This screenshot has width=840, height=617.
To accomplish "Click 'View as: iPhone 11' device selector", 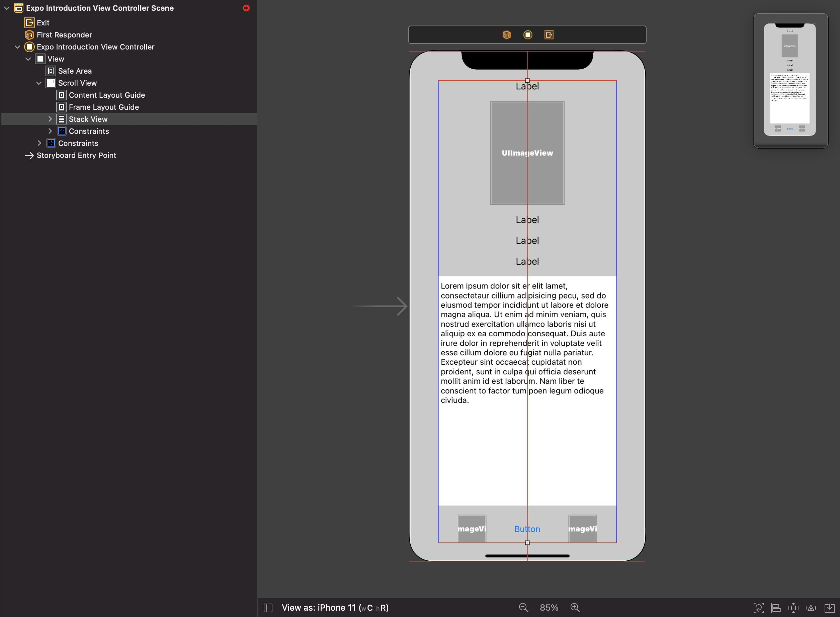I will pos(335,608).
